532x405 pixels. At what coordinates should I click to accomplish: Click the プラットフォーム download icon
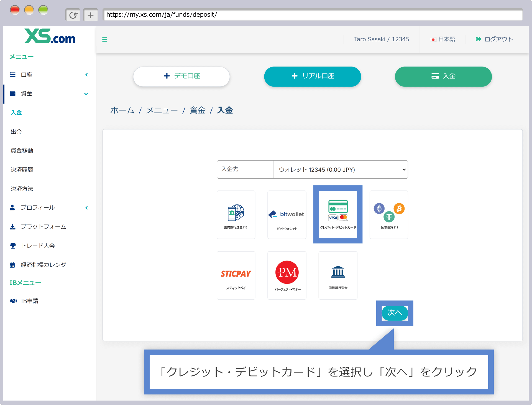coord(12,227)
